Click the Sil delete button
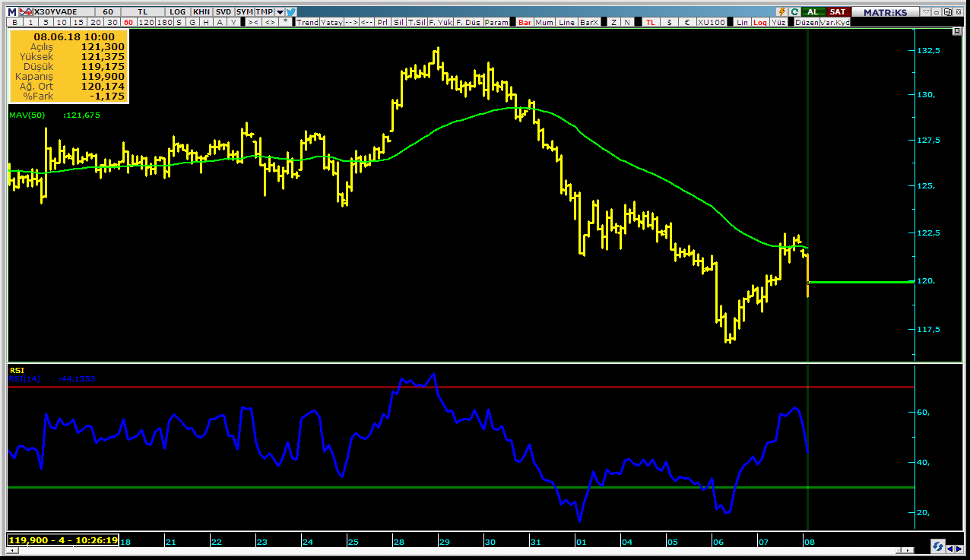 398,22
